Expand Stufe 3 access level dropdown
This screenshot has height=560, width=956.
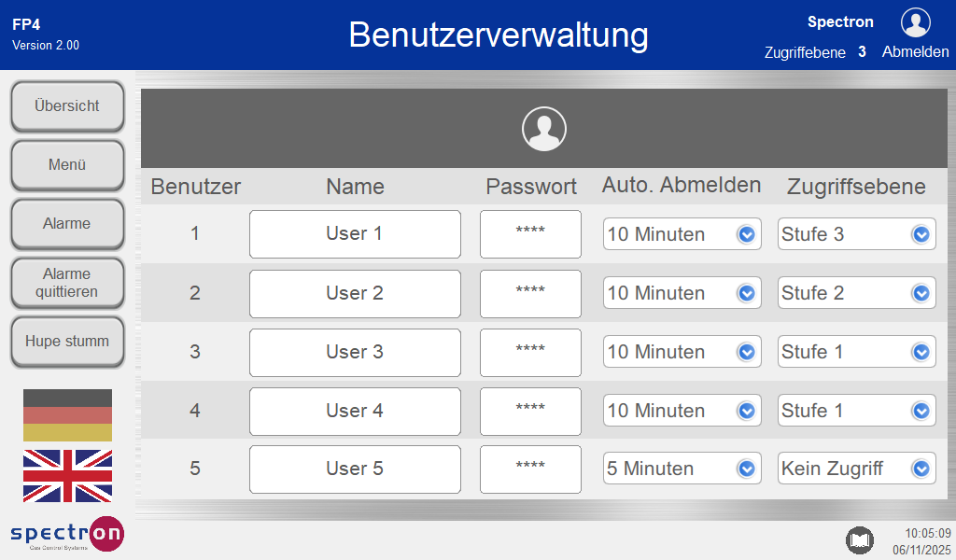pos(856,234)
